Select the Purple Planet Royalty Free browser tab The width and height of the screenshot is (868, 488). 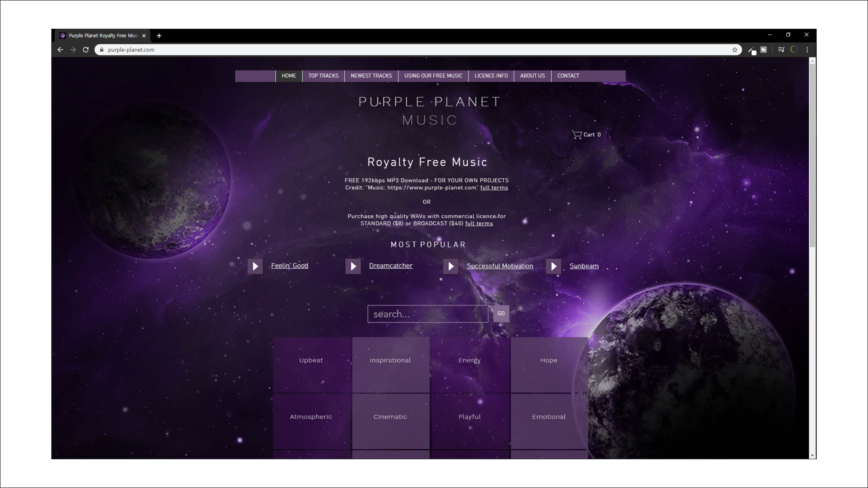click(103, 36)
